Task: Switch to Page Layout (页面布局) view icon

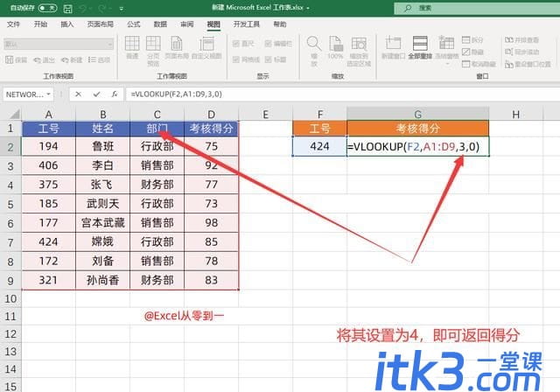Action: (176, 48)
